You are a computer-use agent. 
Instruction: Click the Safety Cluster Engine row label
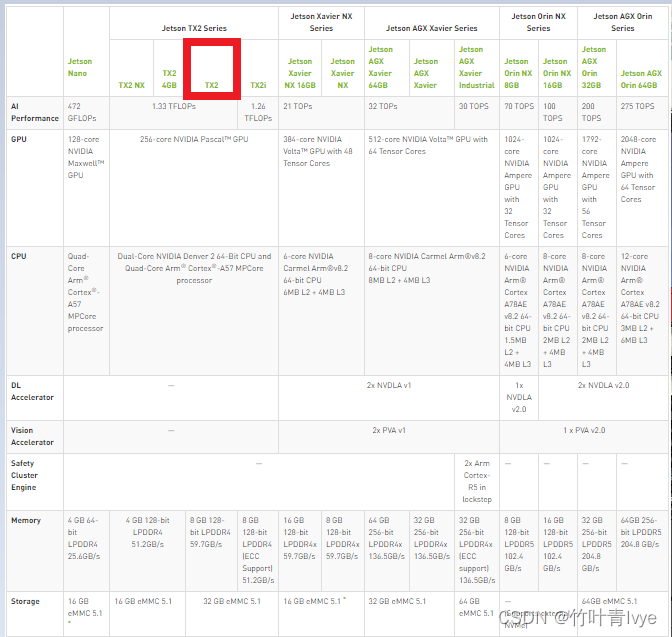[24, 475]
